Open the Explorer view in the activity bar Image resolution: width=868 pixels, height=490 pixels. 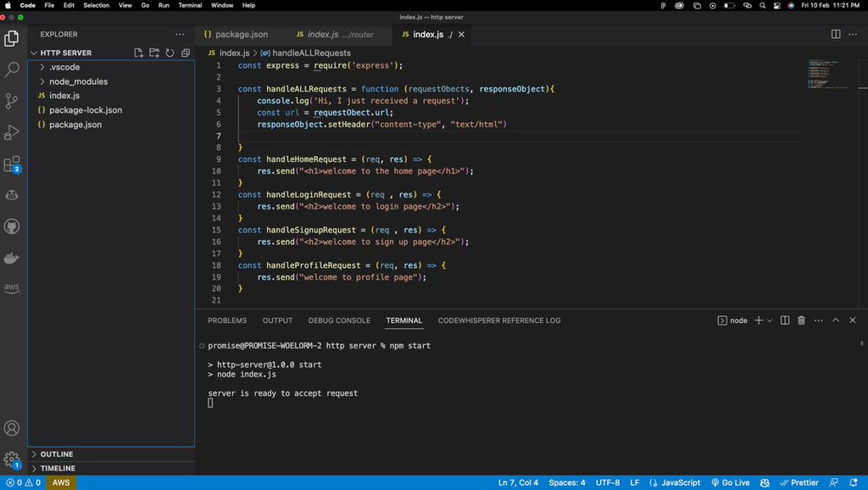(12, 38)
